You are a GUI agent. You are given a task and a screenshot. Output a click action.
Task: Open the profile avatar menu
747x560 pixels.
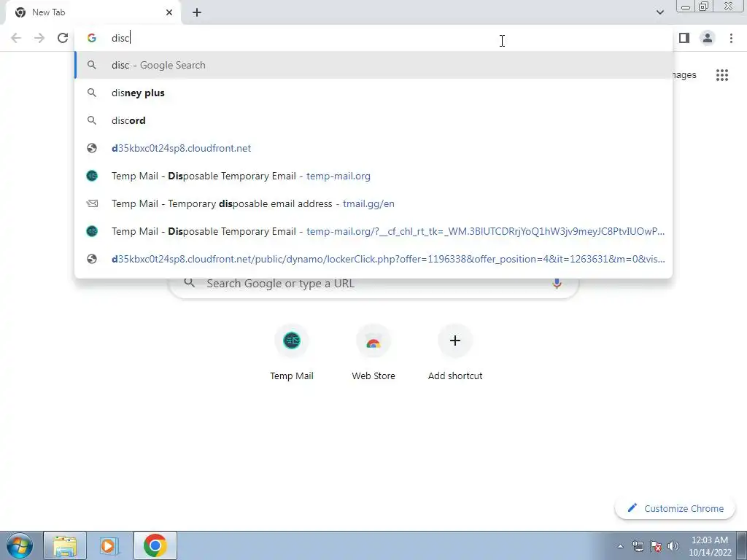coord(708,38)
